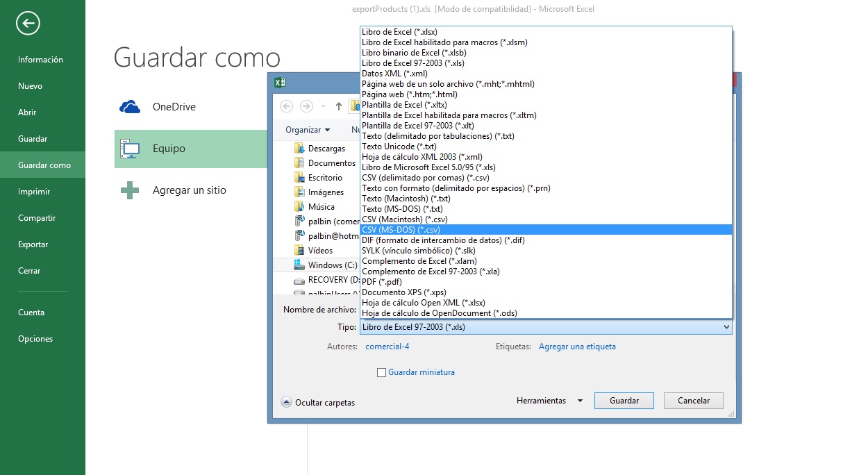
Task: Select Libro de Excel habilitado para macros
Action: point(546,42)
